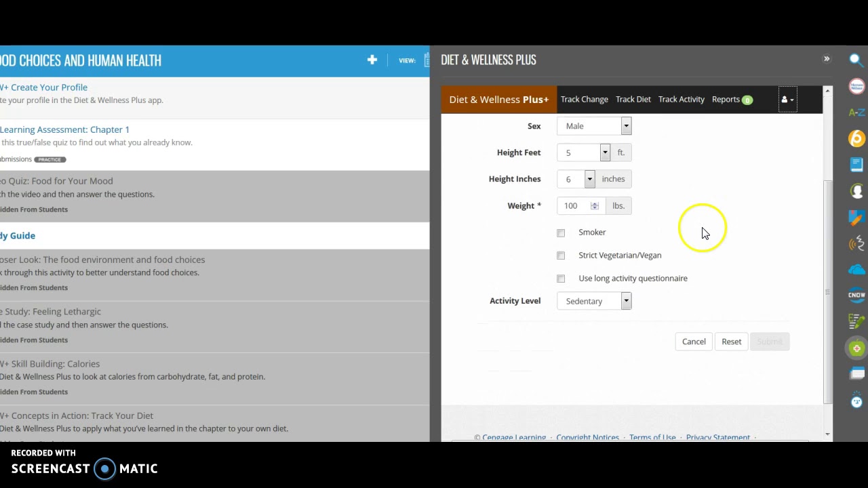
Task: Open the Sex dropdown
Action: click(594, 126)
